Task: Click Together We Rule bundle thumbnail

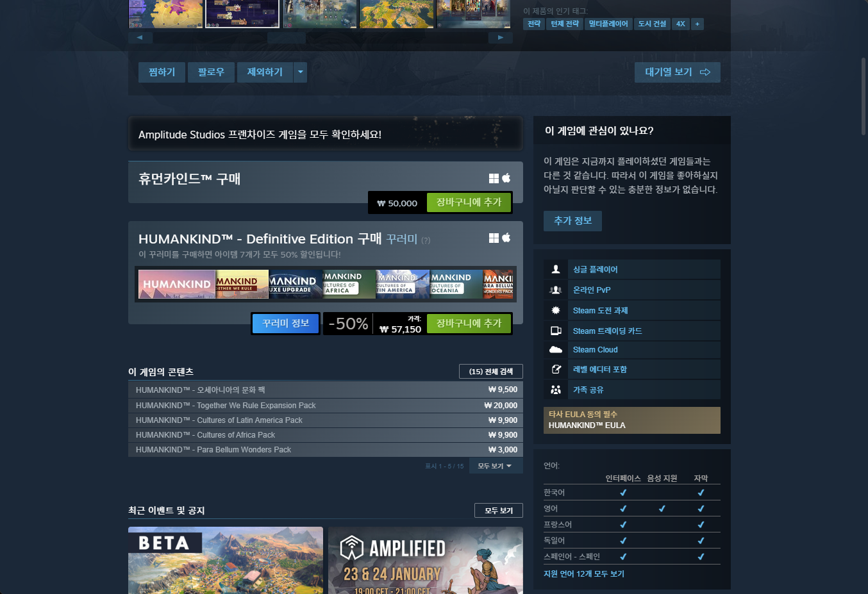Action: click(x=242, y=285)
